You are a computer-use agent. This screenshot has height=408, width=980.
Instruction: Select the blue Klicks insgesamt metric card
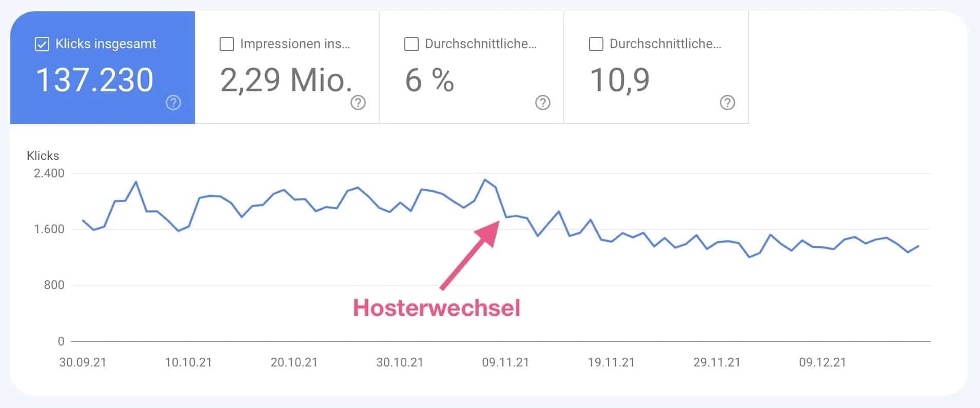pyautogui.click(x=102, y=67)
